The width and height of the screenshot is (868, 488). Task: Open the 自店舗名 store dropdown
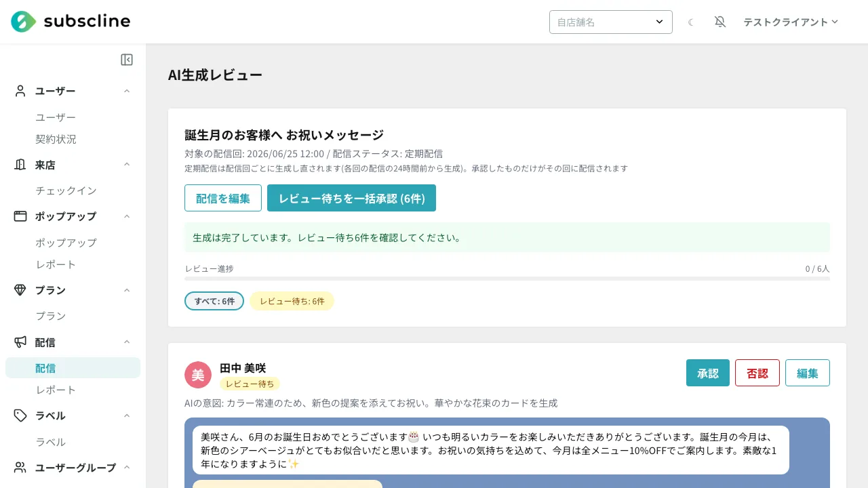pos(611,22)
